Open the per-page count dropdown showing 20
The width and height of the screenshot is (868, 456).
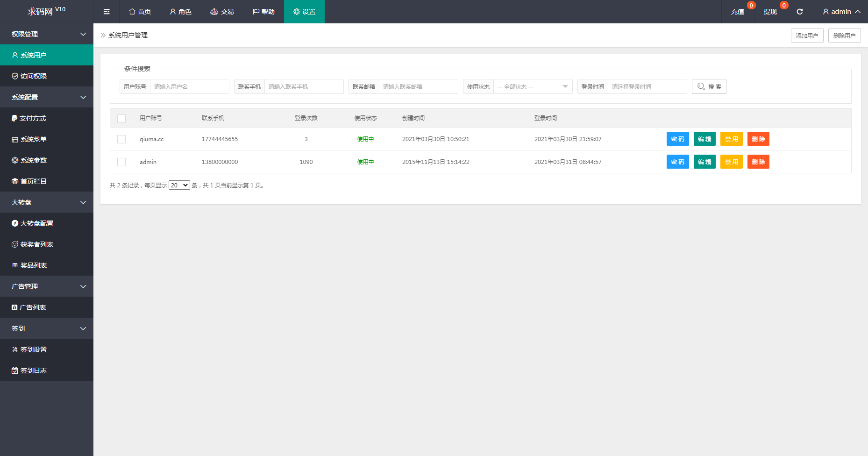click(179, 185)
